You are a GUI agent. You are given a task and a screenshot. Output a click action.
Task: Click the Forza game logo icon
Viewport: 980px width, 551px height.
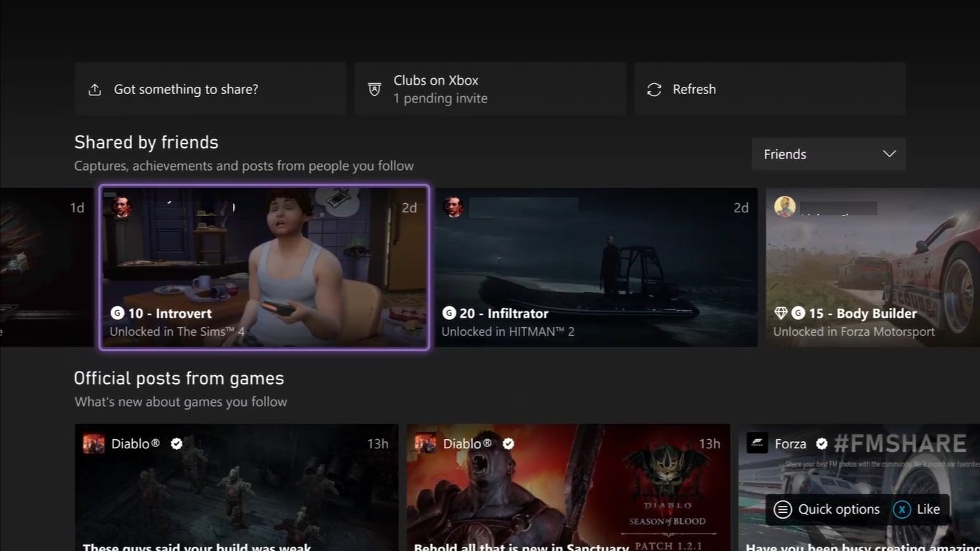tap(758, 443)
